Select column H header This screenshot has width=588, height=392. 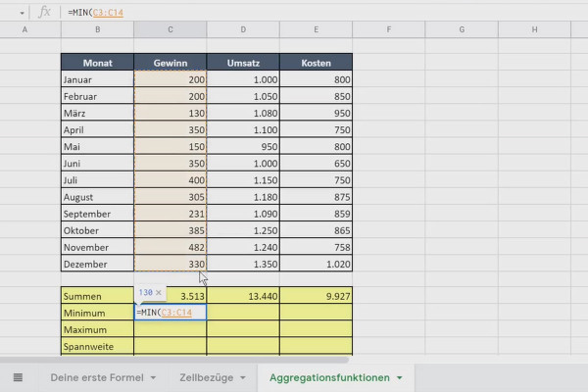click(534, 29)
